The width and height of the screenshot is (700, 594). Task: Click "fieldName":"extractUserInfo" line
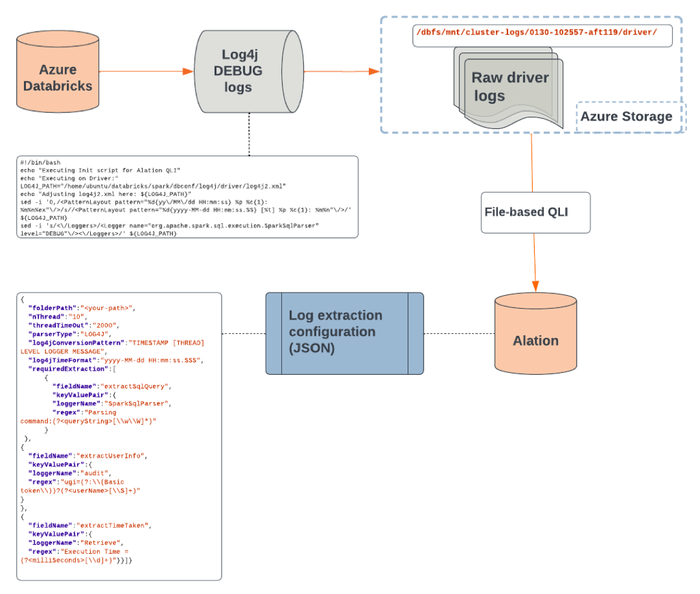[x=88, y=456]
